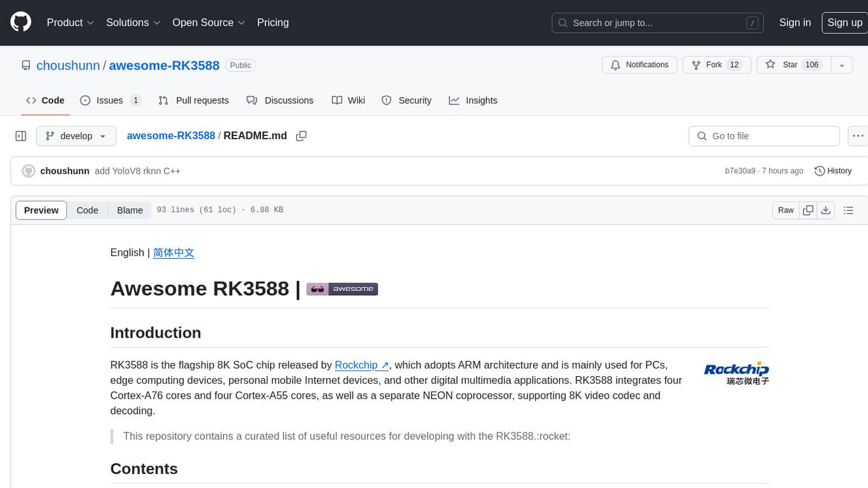Screen dimensions: 868x488
Task: Open the GitHub homepage logo
Action: tap(20, 22)
